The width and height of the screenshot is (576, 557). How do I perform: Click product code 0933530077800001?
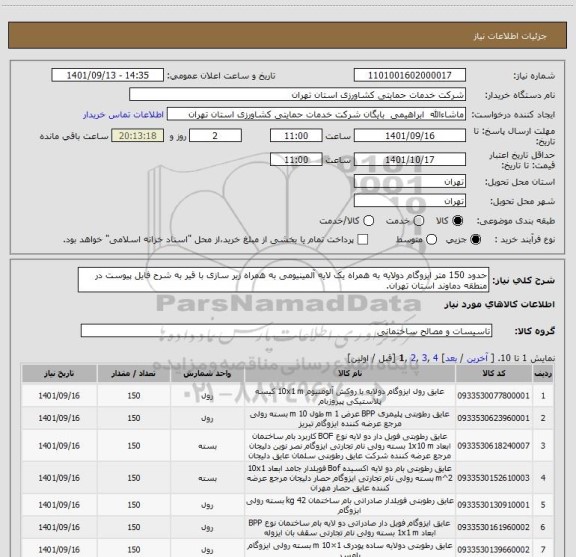coord(493,396)
